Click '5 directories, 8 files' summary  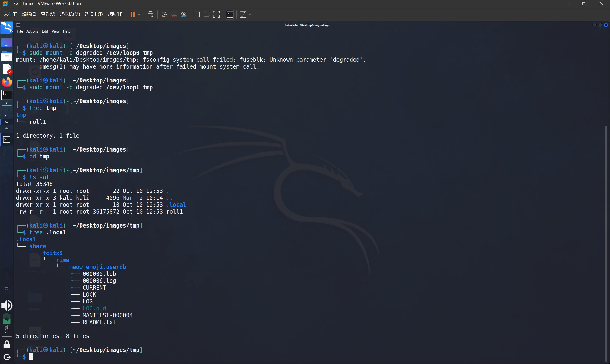point(52,336)
